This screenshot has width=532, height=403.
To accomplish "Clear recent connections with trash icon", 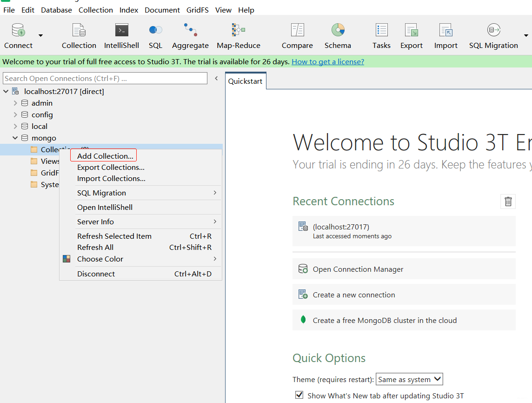I will (x=508, y=201).
